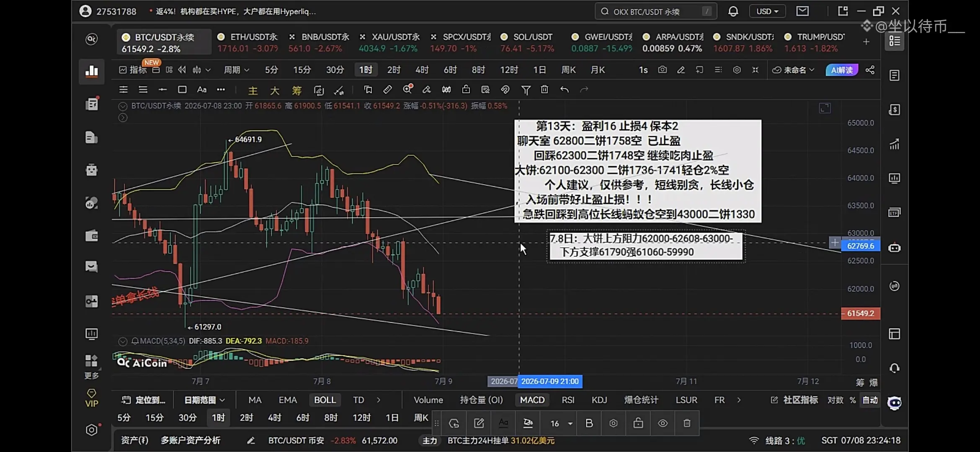Open the wallet icon in the left sidebar
980x452 pixels.
[x=91, y=236]
